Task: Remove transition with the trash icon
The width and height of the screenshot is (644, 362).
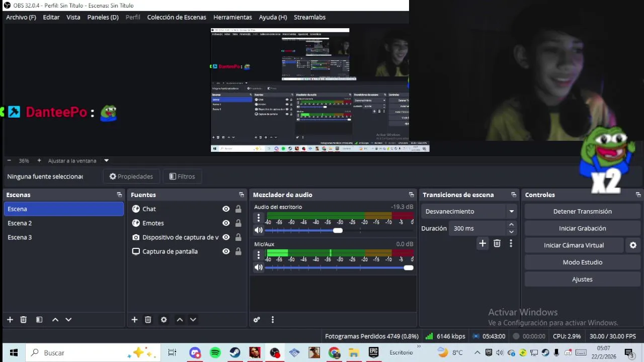Action: pos(497,244)
